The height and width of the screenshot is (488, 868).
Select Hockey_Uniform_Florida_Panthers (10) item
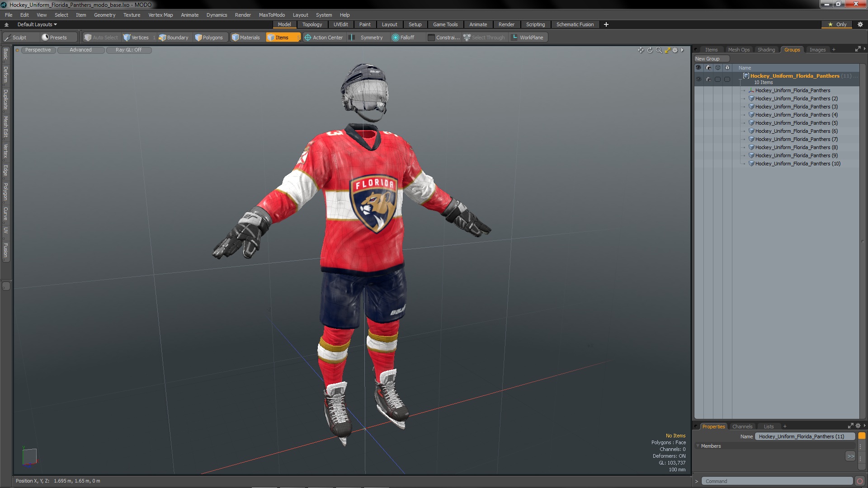(x=797, y=164)
